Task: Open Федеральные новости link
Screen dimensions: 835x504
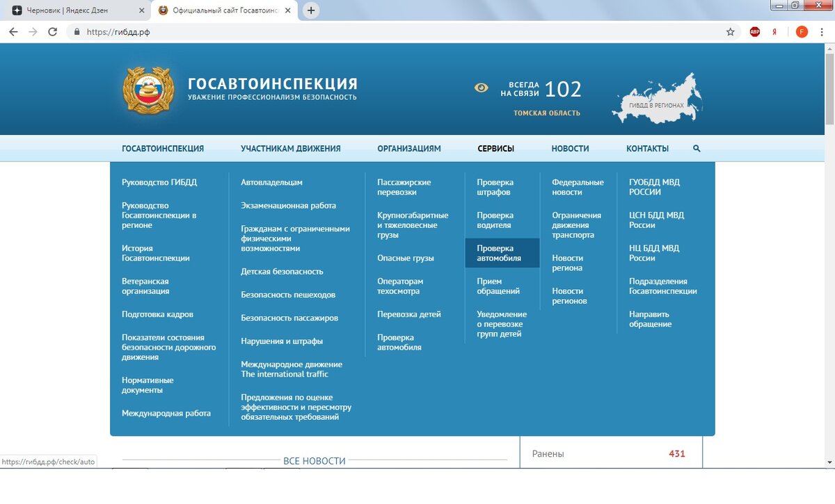Action: (578, 187)
